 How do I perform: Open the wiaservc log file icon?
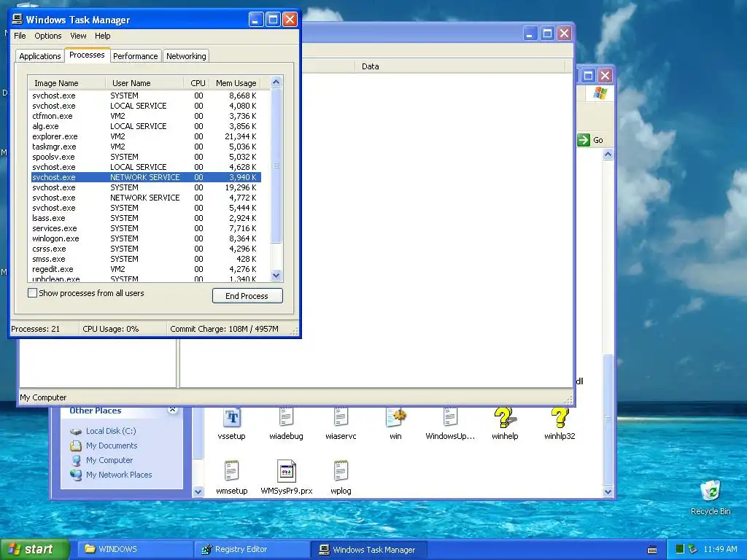341,418
